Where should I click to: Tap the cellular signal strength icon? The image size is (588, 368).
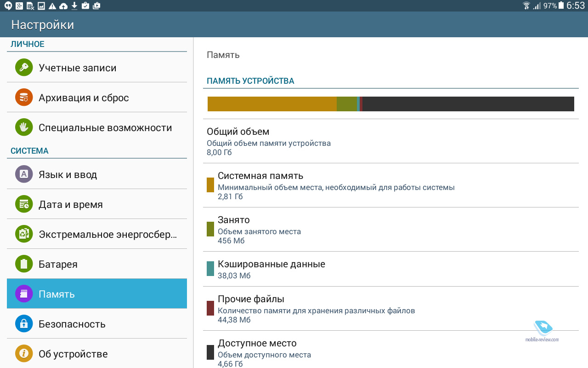coord(537,6)
